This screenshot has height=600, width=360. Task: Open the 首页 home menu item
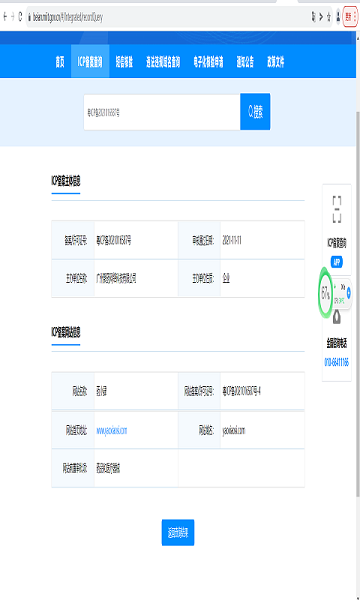click(60, 62)
